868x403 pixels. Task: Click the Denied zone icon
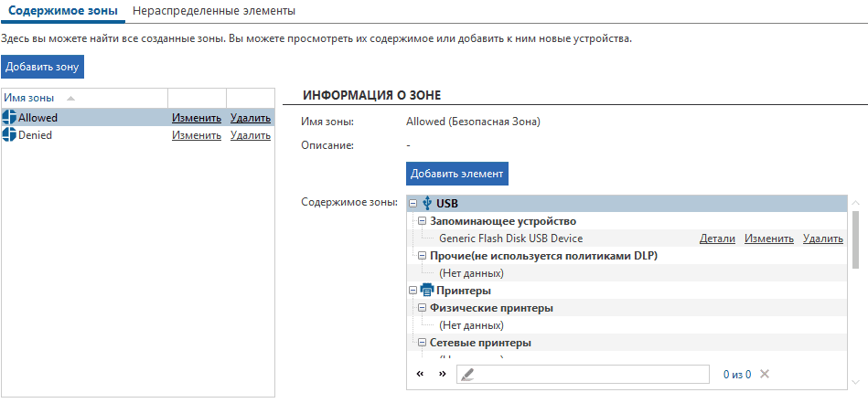pos(10,134)
